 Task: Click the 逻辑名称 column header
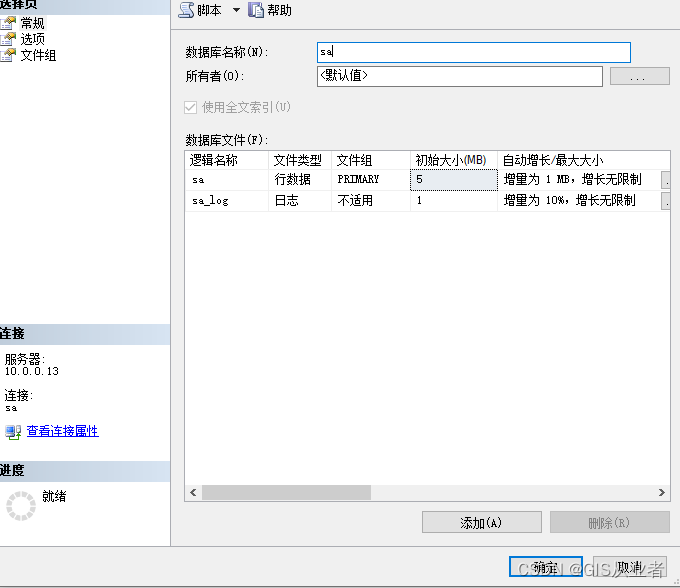point(227,160)
